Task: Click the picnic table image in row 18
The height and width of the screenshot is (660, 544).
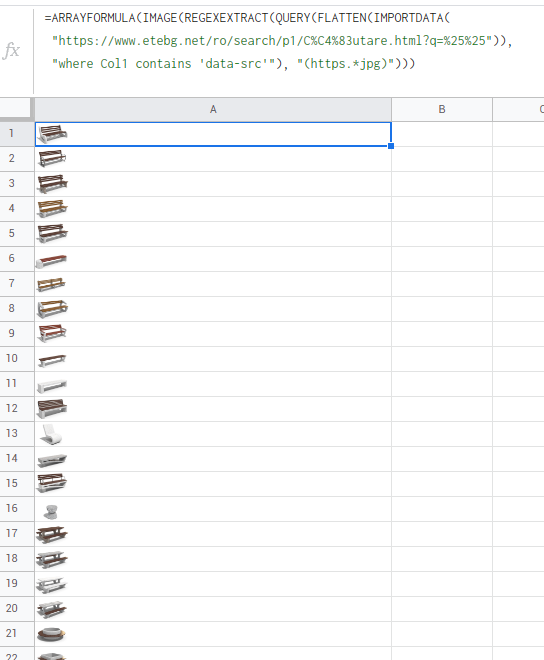Action: click(x=52, y=559)
